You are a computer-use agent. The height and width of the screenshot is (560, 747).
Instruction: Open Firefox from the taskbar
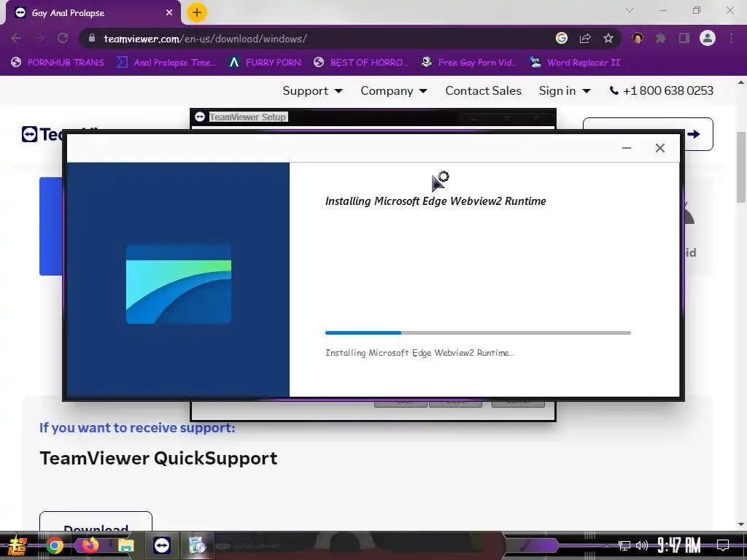click(90, 545)
